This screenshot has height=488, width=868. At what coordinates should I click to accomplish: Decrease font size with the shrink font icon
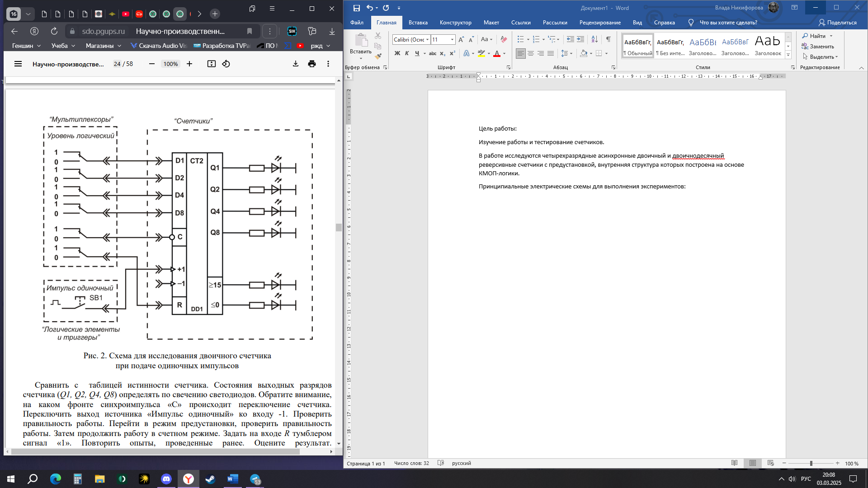click(471, 40)
